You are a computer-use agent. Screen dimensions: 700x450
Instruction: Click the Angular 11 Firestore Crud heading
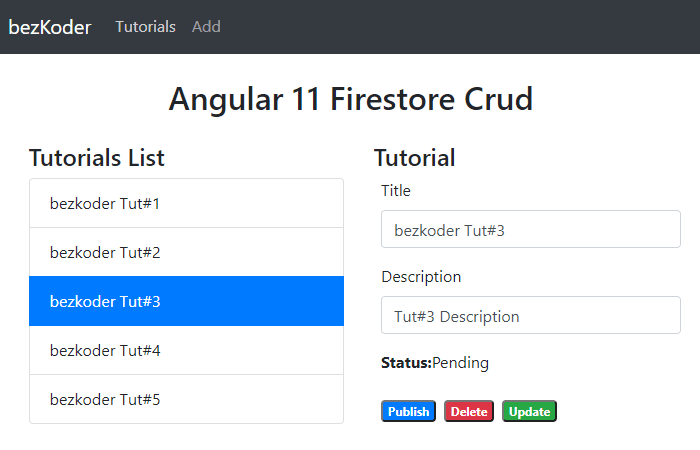click(351, 99)
